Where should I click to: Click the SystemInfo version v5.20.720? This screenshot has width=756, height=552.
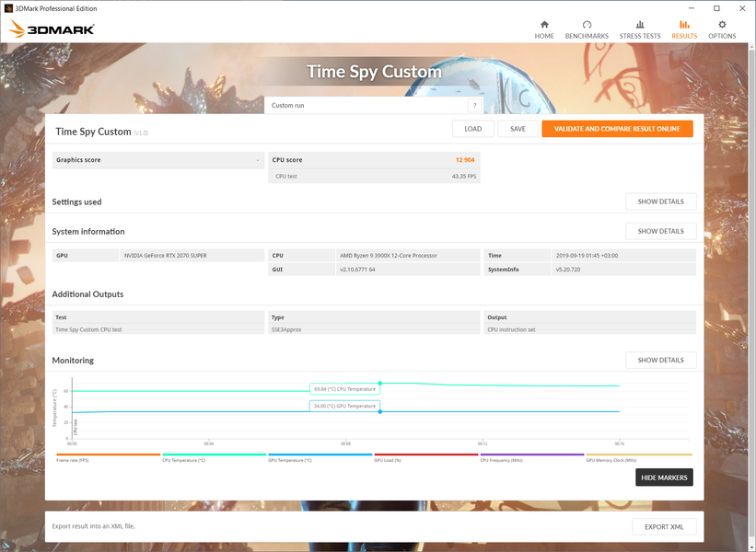click(568, 270)
